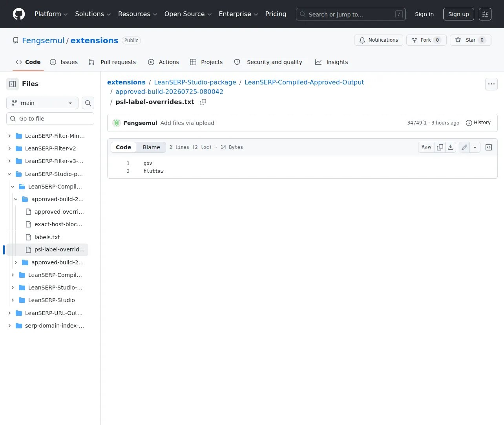Image resolution: width=504 pixels, height=425 pixels.
Task: Open more edit options dropdown arrow
Action: 475,147
